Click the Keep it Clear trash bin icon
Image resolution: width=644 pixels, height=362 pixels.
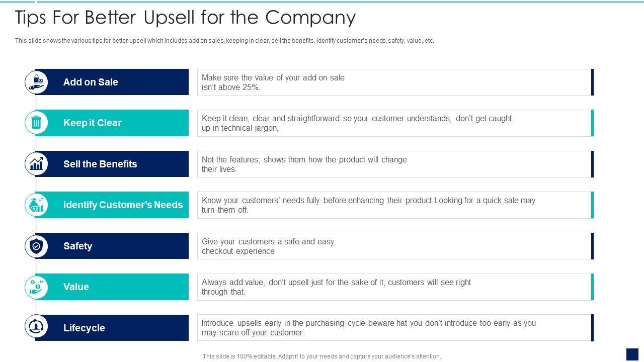point(37,123)
